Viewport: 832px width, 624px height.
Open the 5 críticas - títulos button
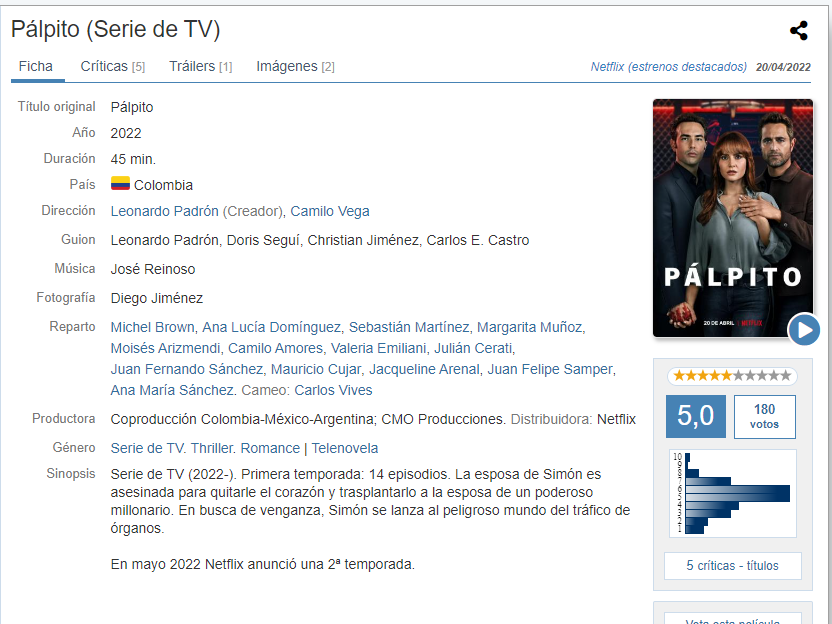point(733,566)
